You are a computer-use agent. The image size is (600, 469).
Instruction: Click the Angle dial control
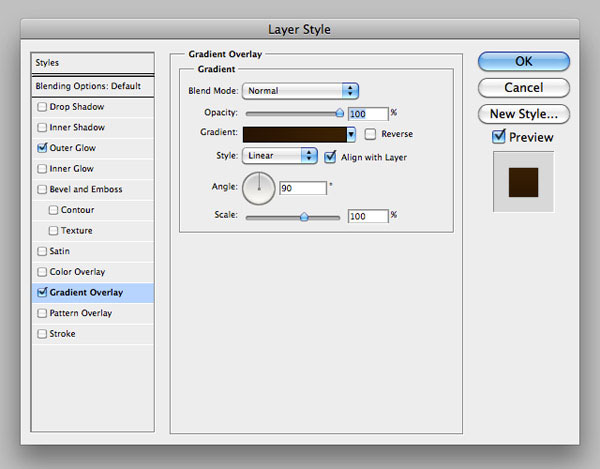click(x=259, y=186)
